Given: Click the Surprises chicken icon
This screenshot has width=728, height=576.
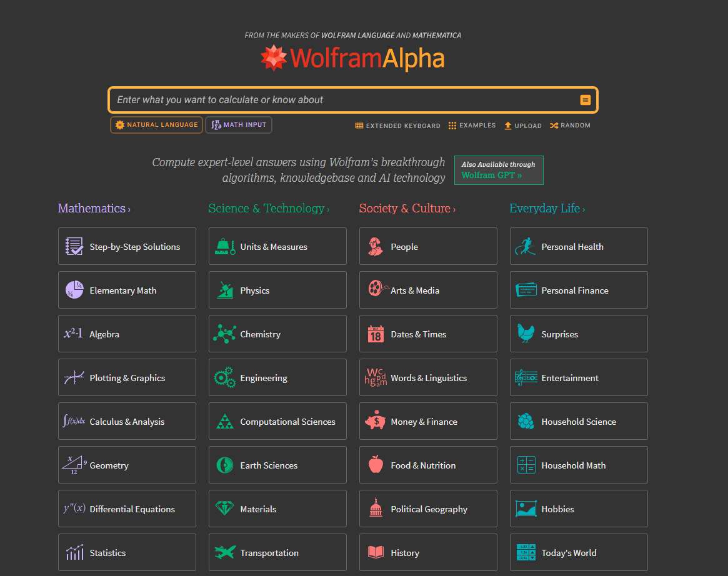Looking at the screenshot, I should point(526,333).
